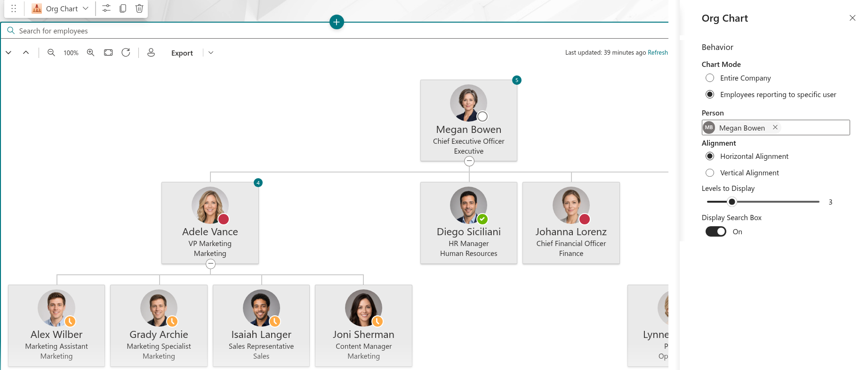Delete the Org Chart web part

pos(139,8)
